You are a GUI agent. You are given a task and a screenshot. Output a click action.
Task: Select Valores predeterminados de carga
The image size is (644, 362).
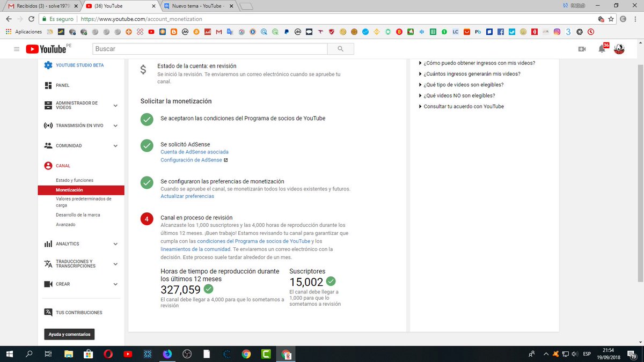(84, 202)
